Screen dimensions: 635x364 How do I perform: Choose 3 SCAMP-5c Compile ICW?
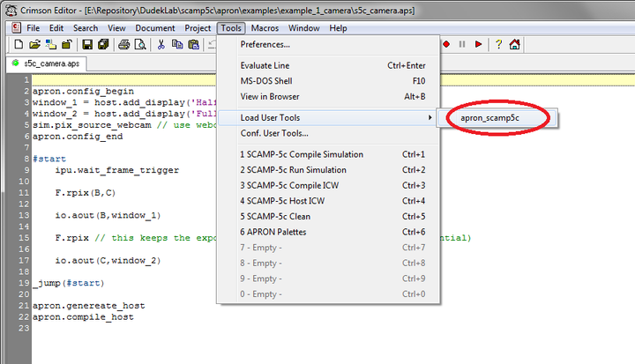click(x=329, y=185)
